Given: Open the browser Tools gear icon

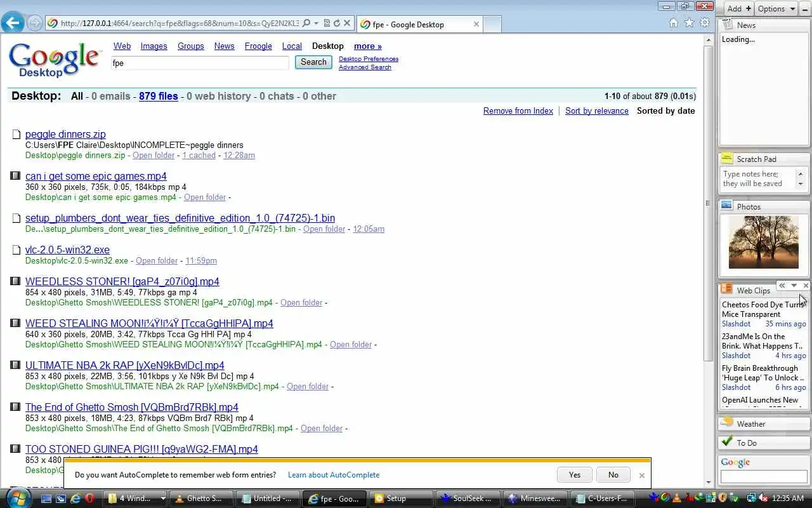Looking at the screenshot, I should point(705,23).
